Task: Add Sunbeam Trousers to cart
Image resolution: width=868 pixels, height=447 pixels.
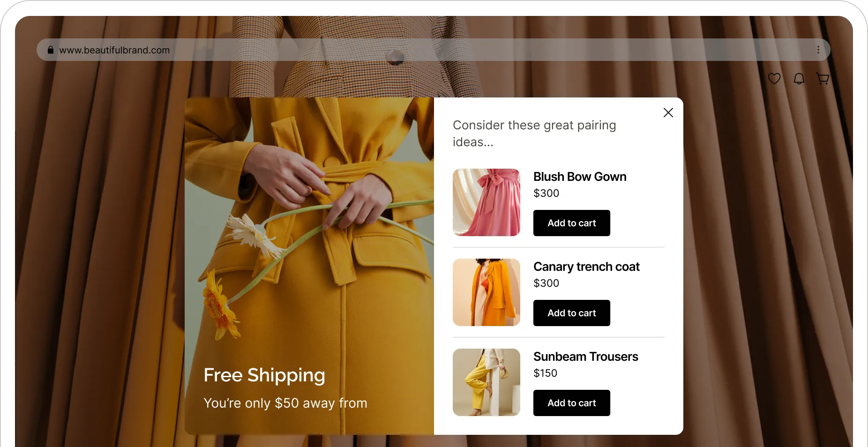Action: tap(572, 403)
